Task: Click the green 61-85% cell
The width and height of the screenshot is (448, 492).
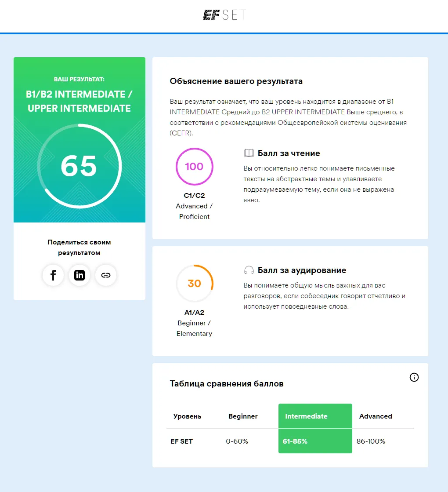Action: click(x=315, y=441)
